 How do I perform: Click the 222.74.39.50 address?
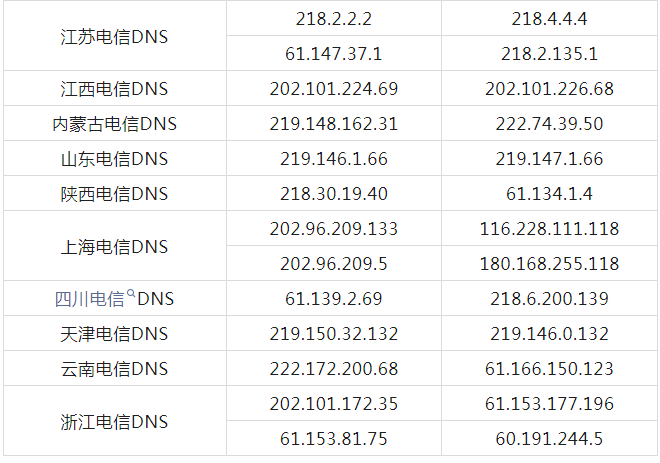pyautogui.click(x=549, y=124)
